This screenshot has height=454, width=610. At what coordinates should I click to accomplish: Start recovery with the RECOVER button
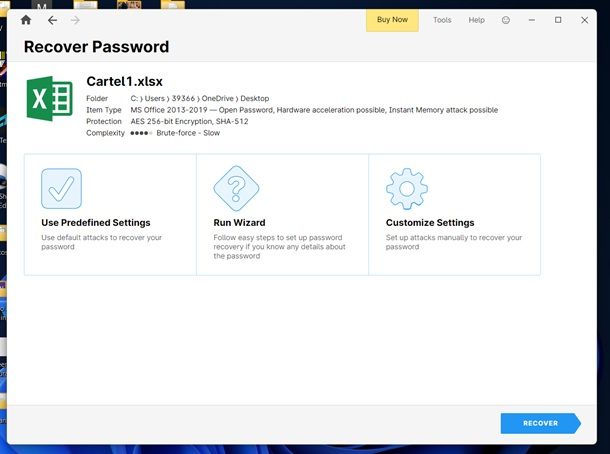point(540,423)
